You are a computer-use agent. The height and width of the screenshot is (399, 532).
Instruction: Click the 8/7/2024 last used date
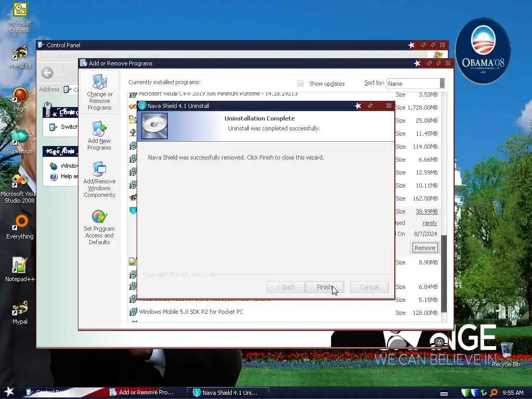[x=425, y=234]
